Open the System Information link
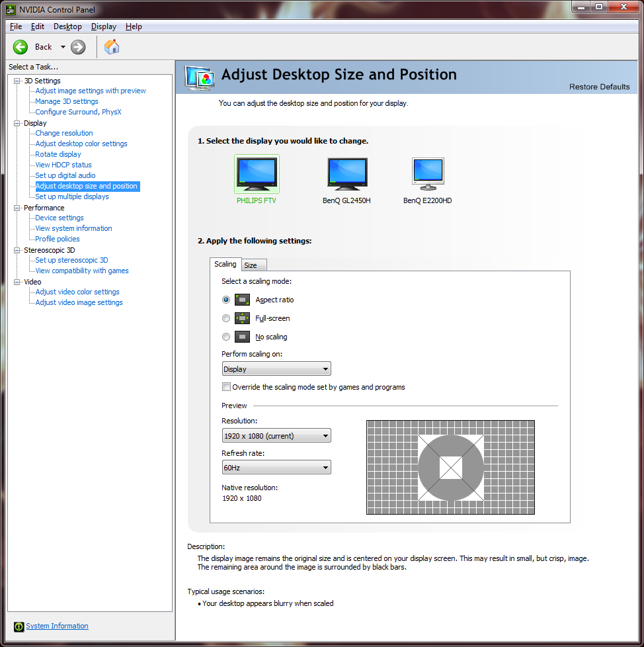 pyautogui.click(x=58, y=626)
